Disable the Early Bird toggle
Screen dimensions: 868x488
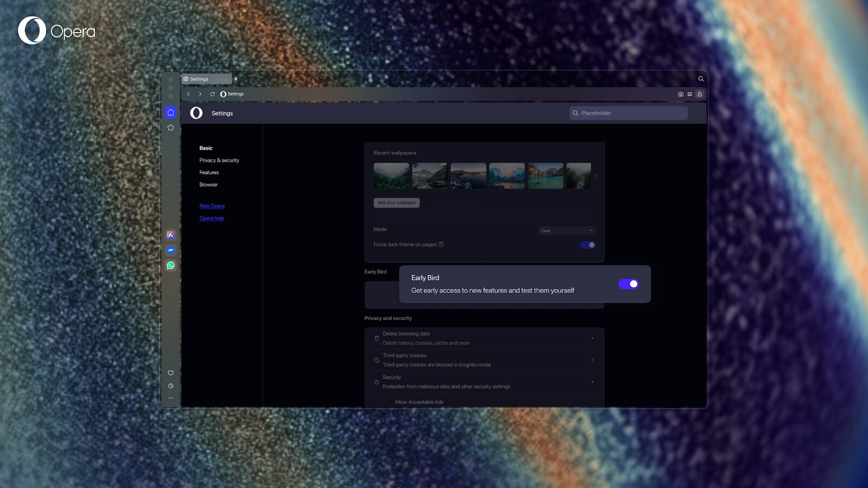coord(628,284)
